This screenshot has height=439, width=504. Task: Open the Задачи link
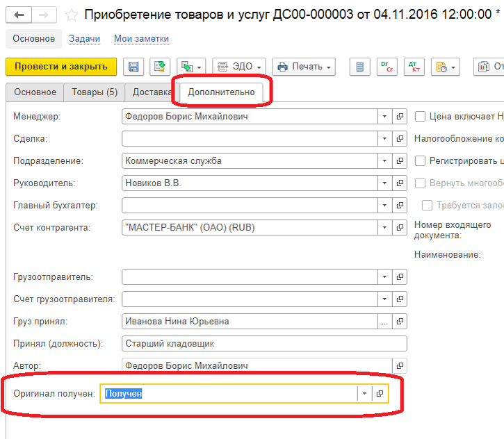tap(85, 39)
